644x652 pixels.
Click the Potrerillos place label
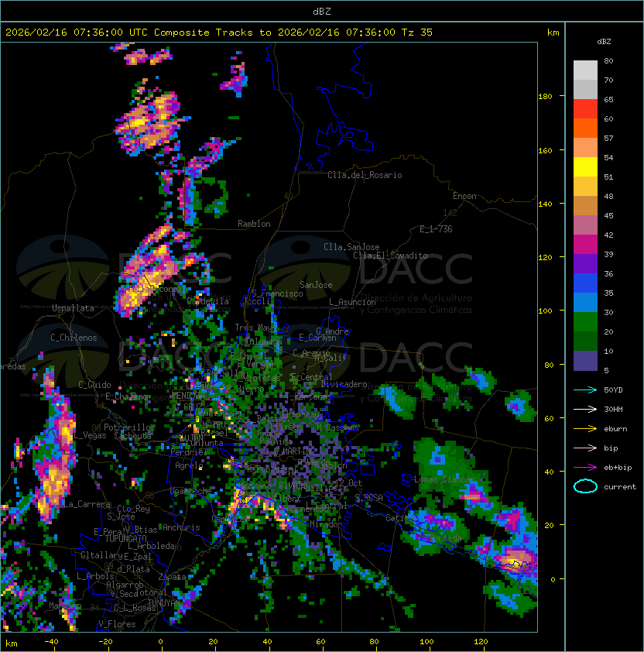[x=129, y=427]
